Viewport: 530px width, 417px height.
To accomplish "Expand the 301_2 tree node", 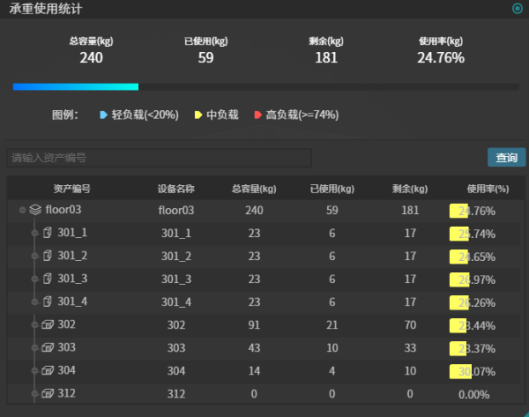I will pyautogui.click(x=34, y=256).
